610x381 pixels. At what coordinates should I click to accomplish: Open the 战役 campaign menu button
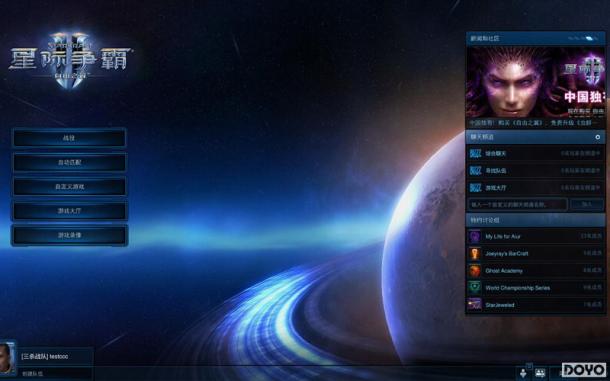(x=69, y=138)
